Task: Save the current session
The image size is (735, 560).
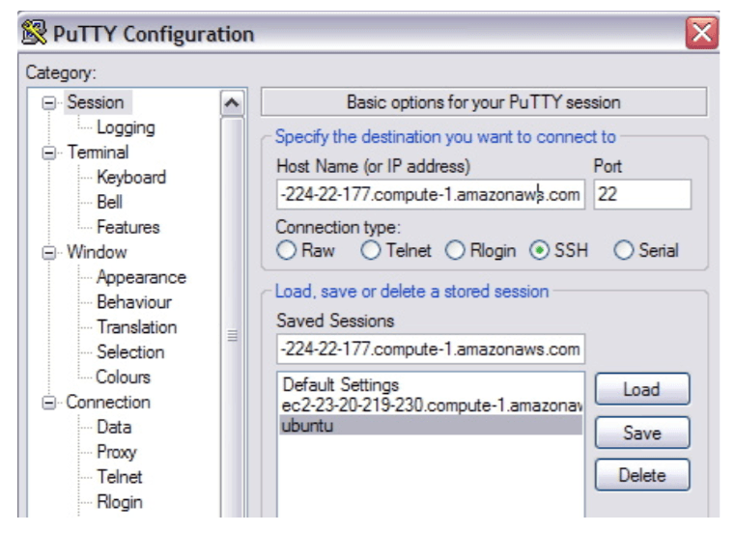Action: point(641,433)
